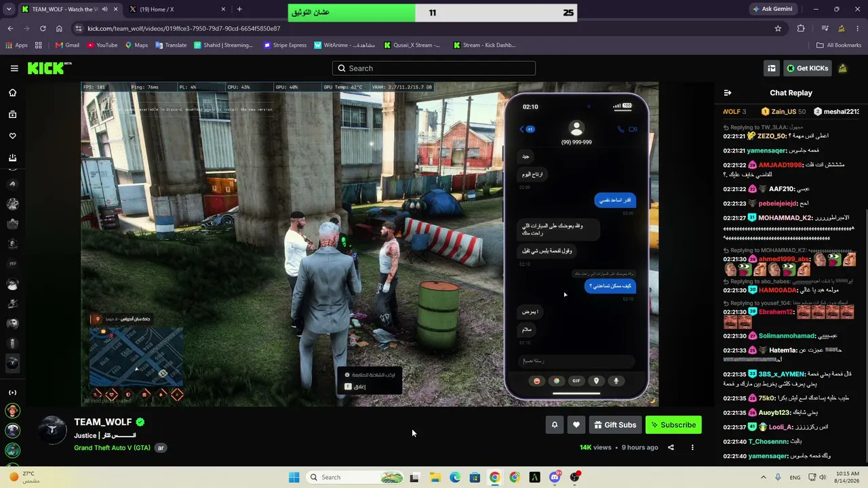This screenshot has width=868, height=488.
Task: Close the Home / X tab
Action: (223, 9)
